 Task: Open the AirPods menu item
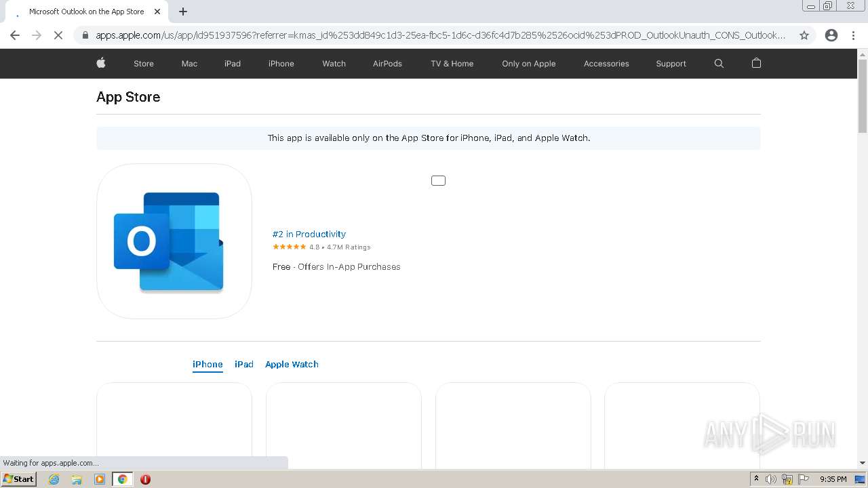point(387,64)
